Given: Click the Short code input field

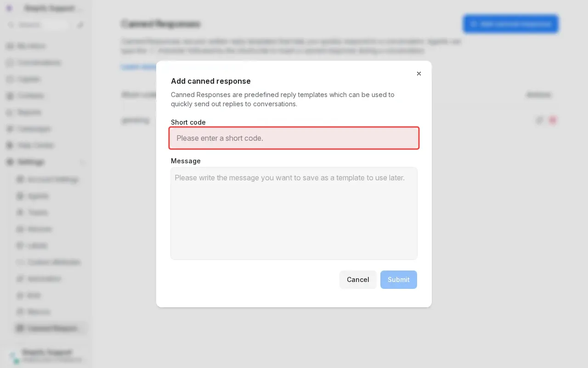Looking at the screenshot, I should pyautogui.click(x=294, y=138).
